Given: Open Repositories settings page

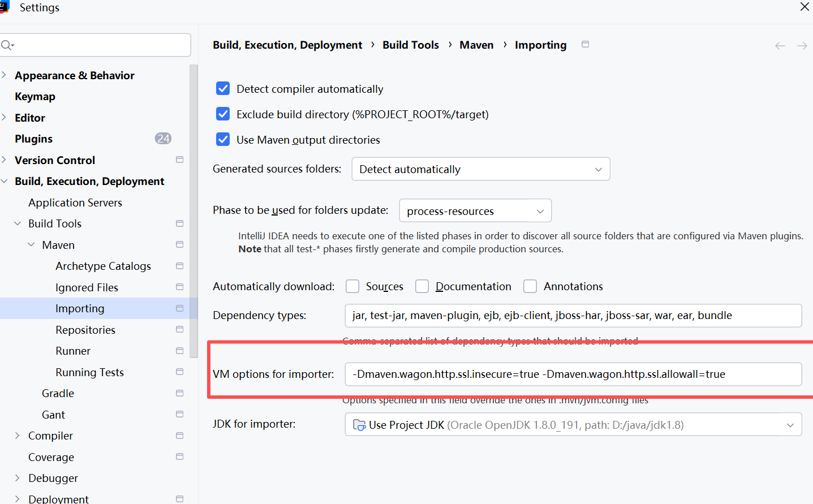Looking at the screenshot, I should tap(85, 330).
